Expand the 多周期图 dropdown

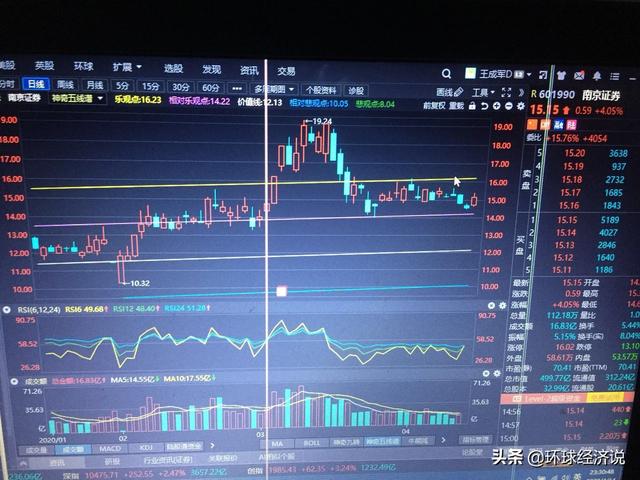point(274,89)
